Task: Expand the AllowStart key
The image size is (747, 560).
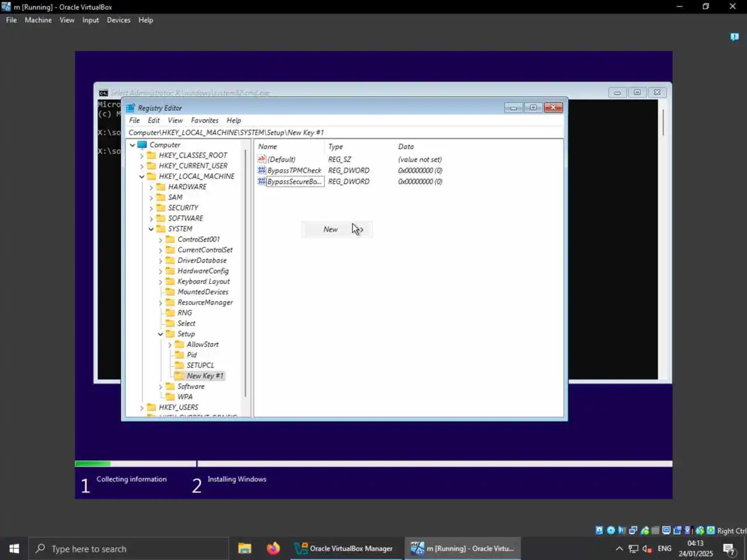Action: pos(170,345)
